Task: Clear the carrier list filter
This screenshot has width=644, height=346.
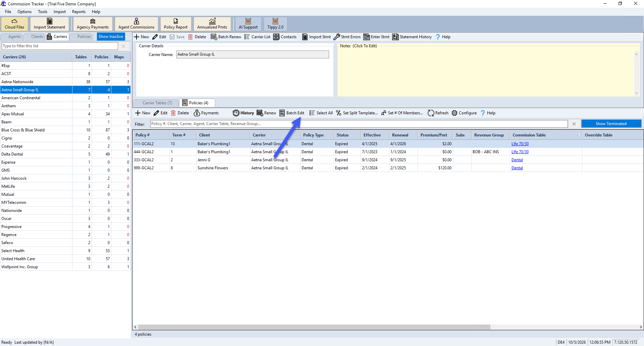Action: 123,46
